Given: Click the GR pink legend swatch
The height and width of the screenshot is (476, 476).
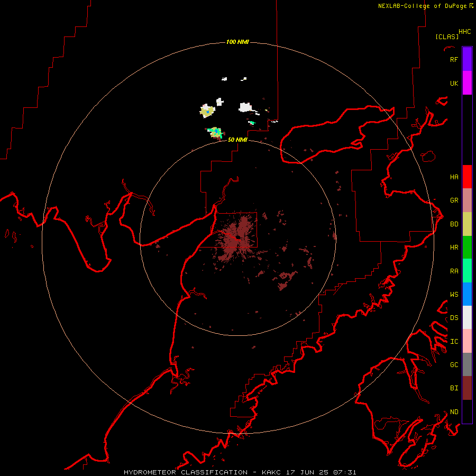Looking at the screenshot, I should 467,200.
